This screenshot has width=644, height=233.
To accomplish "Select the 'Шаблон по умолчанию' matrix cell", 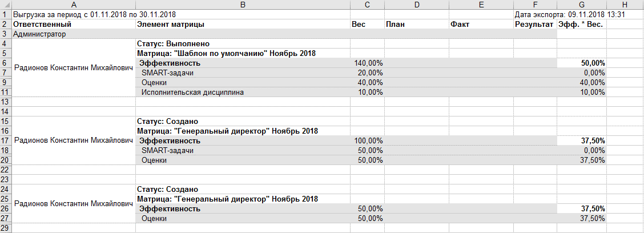I will click(227, 53).
